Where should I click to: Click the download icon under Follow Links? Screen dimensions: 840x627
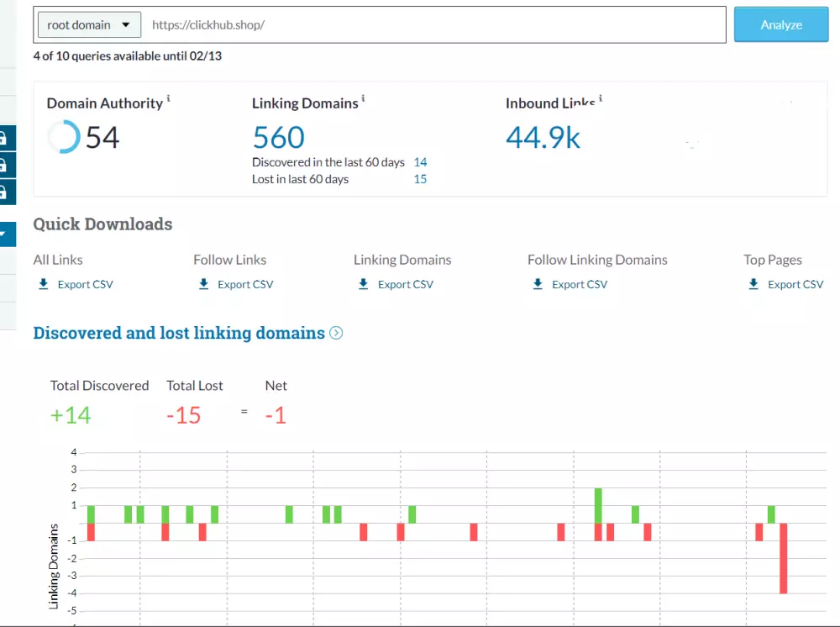[x=203, y=284]
